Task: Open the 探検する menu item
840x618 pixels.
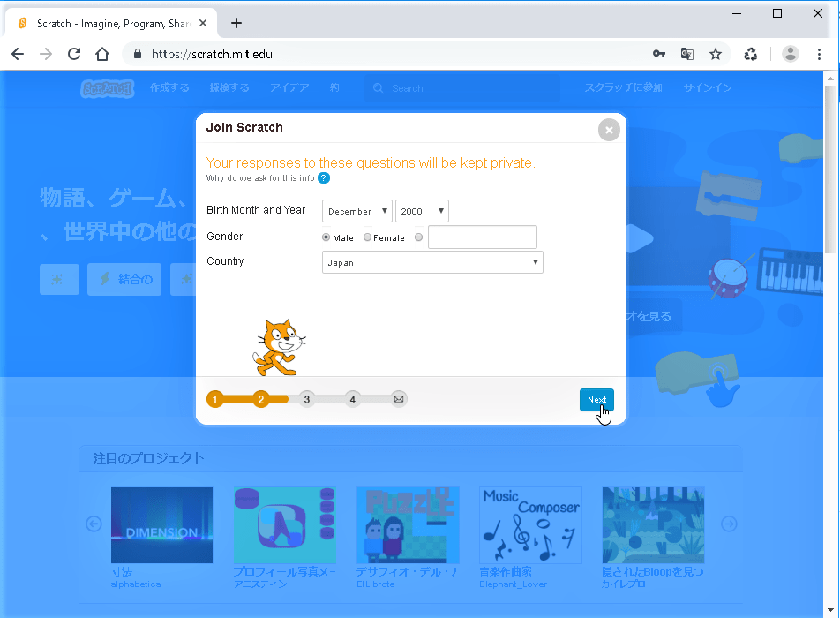Action: tap(229, 88)
